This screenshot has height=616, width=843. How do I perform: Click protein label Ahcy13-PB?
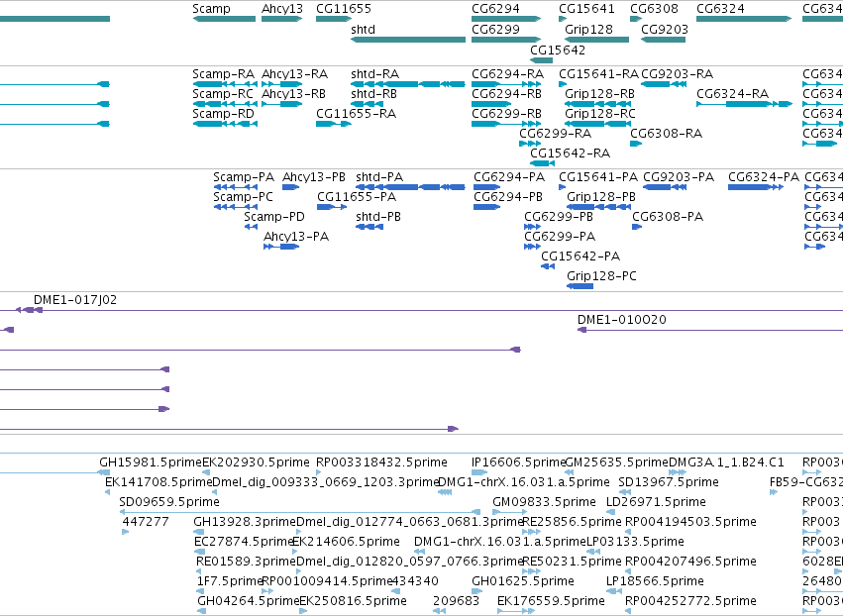pyautogui.click(x=313, y=177)
